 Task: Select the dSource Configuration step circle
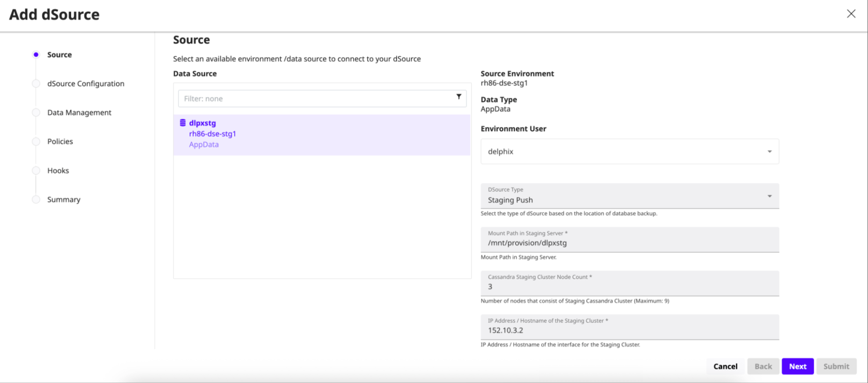tap(36, 84)
